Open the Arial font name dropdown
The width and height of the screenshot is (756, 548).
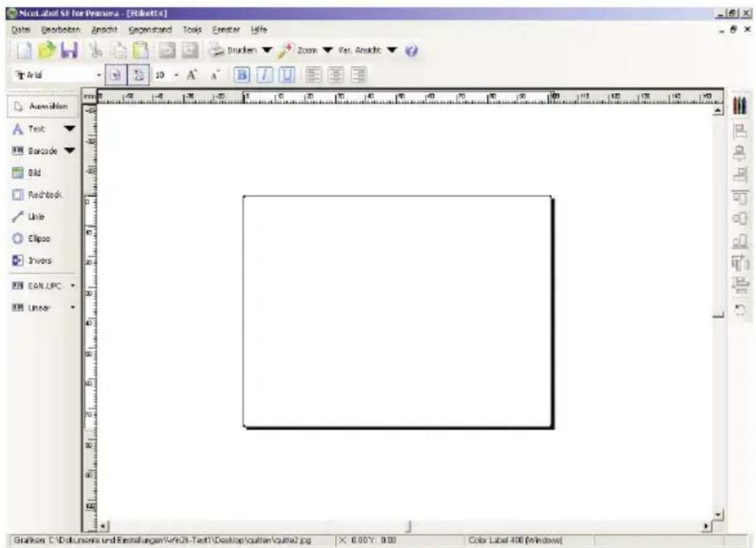pos(99,75)
